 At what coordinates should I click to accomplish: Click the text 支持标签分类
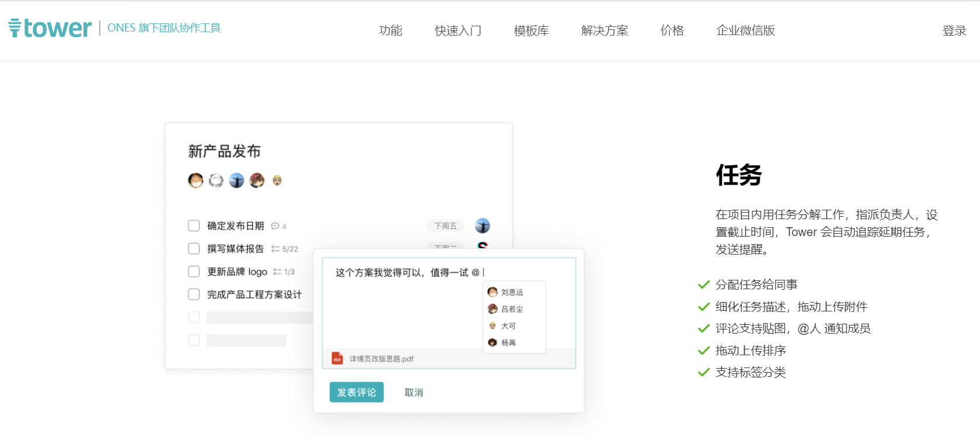pos(751,372)
